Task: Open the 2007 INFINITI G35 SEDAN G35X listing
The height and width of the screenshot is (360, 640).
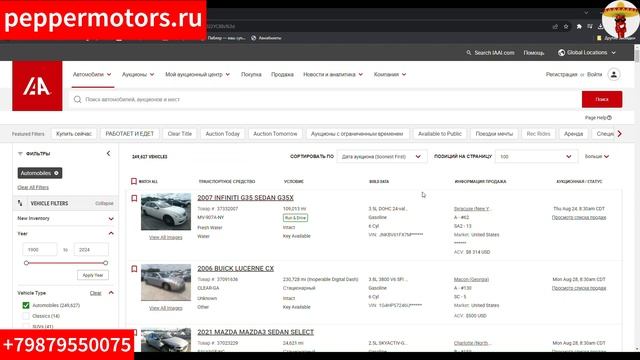Action: (245, 198)
